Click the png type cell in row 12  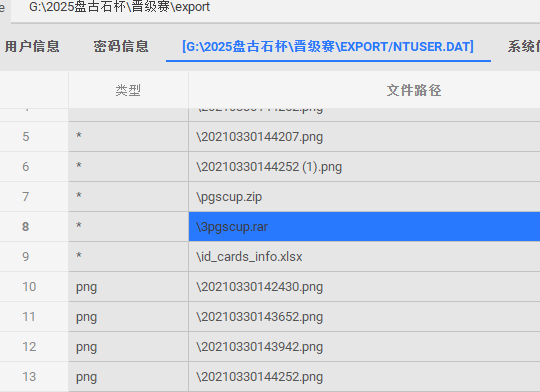click(128, 347)
